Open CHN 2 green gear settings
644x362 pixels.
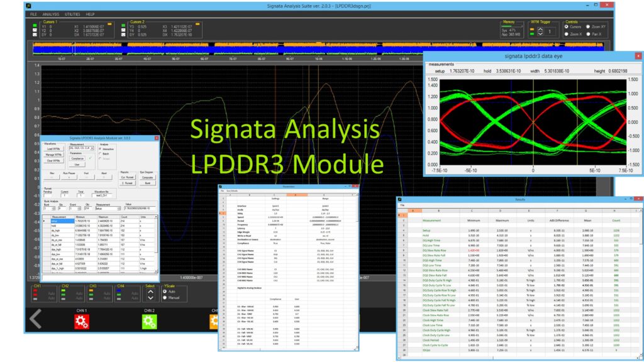click(148, 322)
